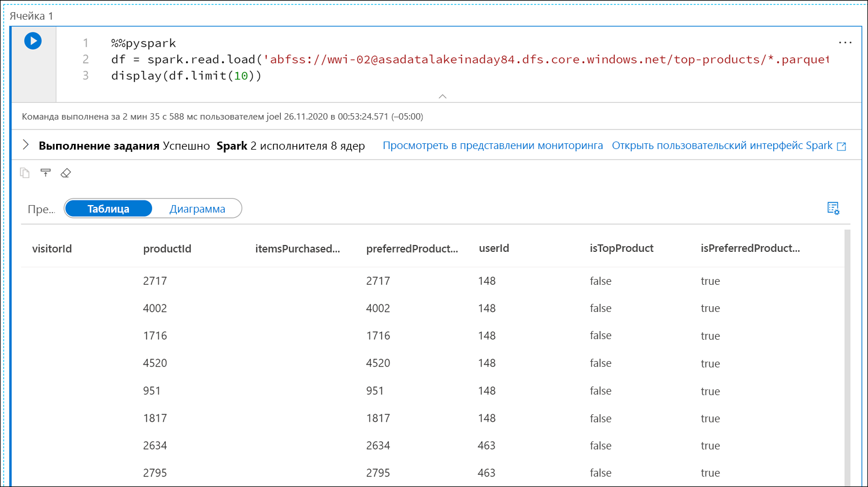Click the table's vertical scrollbar
The image size is (868, 487).
tap(847, 358)
